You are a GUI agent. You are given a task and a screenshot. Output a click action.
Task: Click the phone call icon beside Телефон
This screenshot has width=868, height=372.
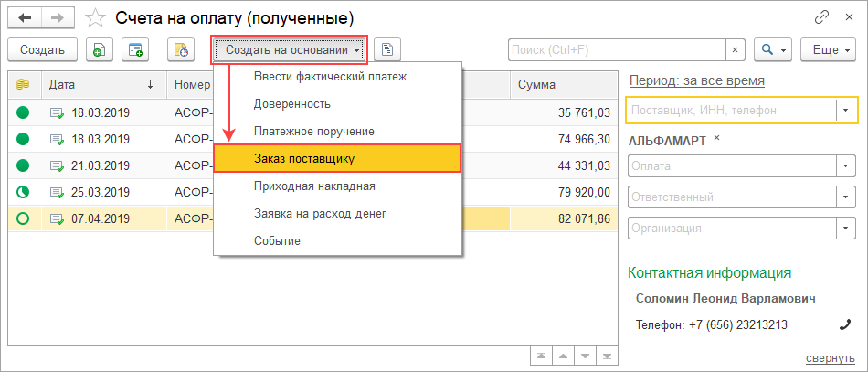(846, 324)
